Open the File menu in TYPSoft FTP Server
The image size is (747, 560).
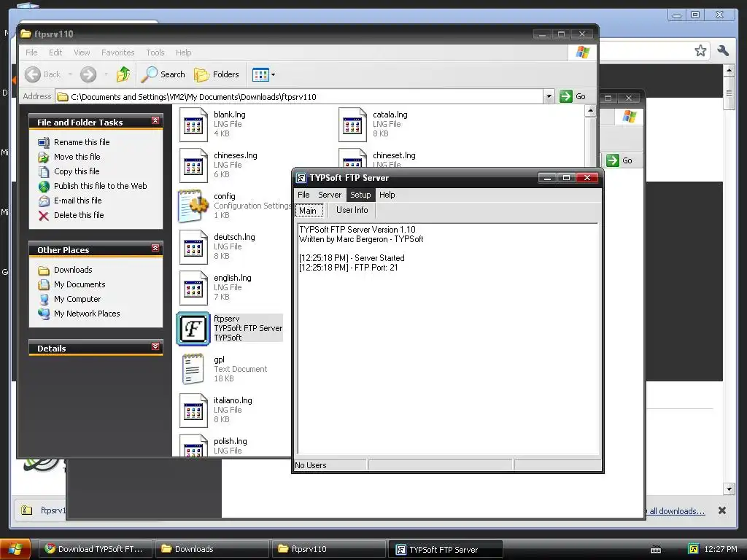point(303,195)
